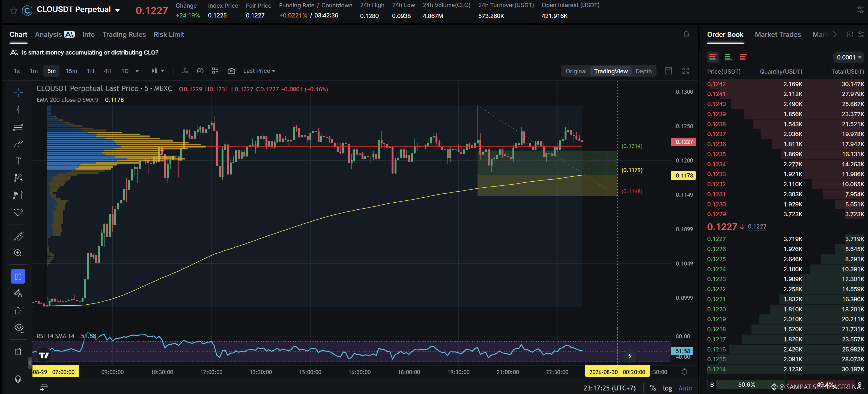Toggle the magnet snap mode
Viewport: 868px width, 394px height.
[x=18, y=276]
